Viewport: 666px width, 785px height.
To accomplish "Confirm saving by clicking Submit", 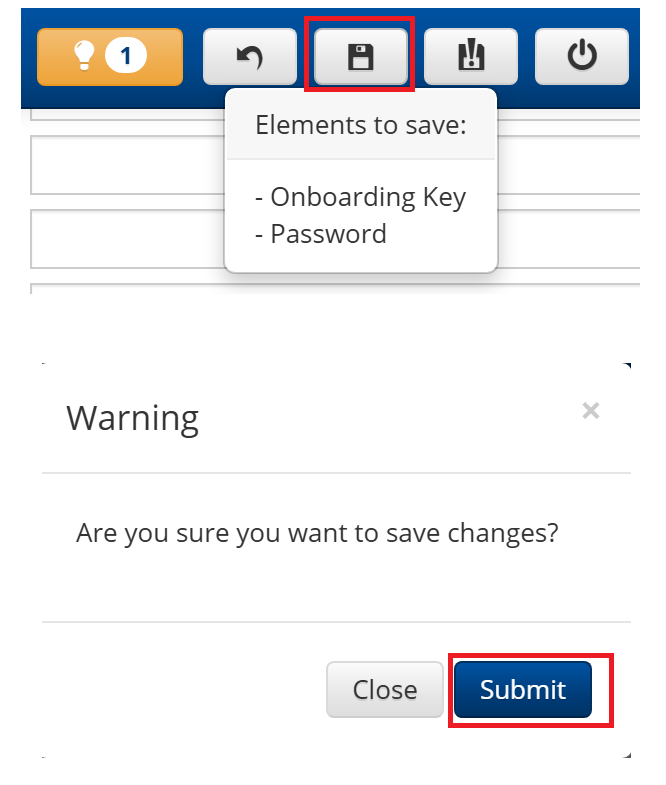I will [523, 689].
